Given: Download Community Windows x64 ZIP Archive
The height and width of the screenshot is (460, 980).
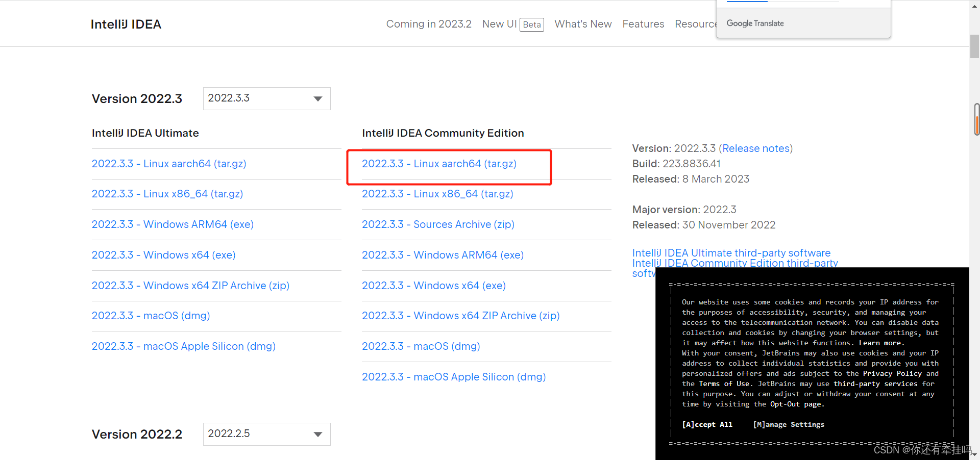Looking at the screenshot, I should click(x=461, y=316).
